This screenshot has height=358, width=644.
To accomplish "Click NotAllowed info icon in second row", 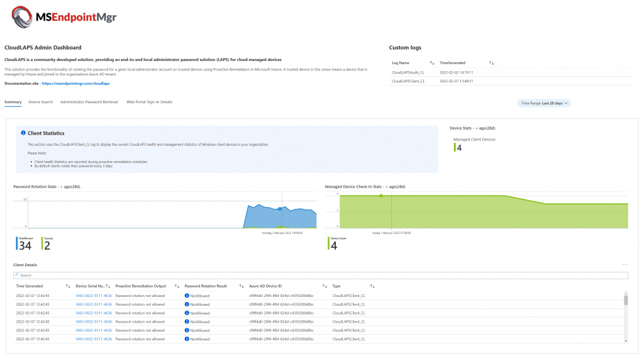I will (187, 304).
